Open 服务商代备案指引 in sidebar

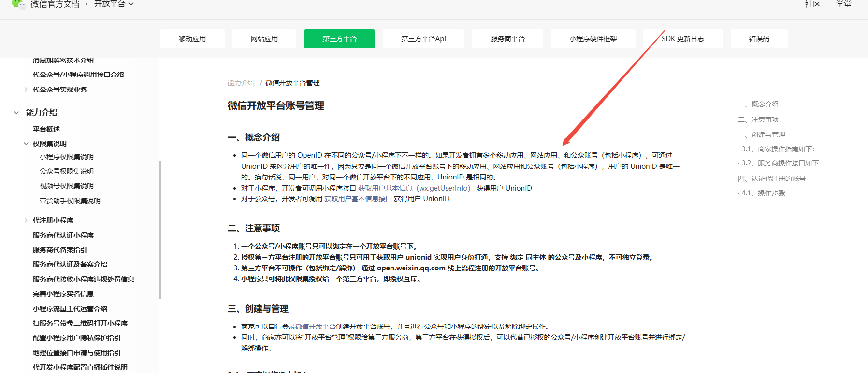tap(60, 250)
